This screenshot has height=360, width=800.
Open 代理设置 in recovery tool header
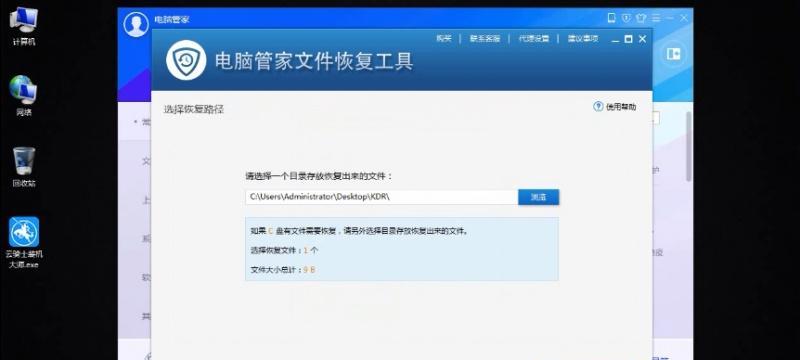click(534, 38)
